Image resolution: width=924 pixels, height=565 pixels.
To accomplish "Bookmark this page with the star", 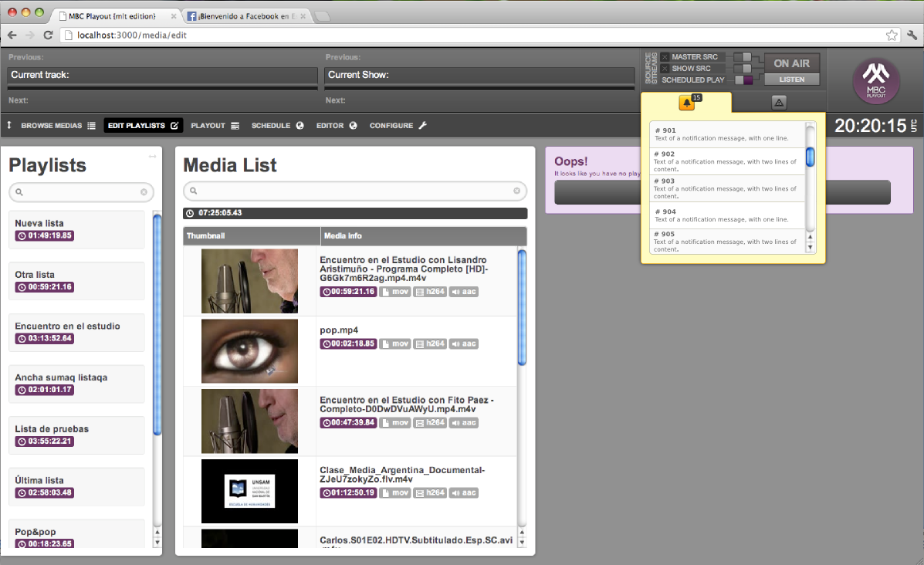I will (892, 36).
